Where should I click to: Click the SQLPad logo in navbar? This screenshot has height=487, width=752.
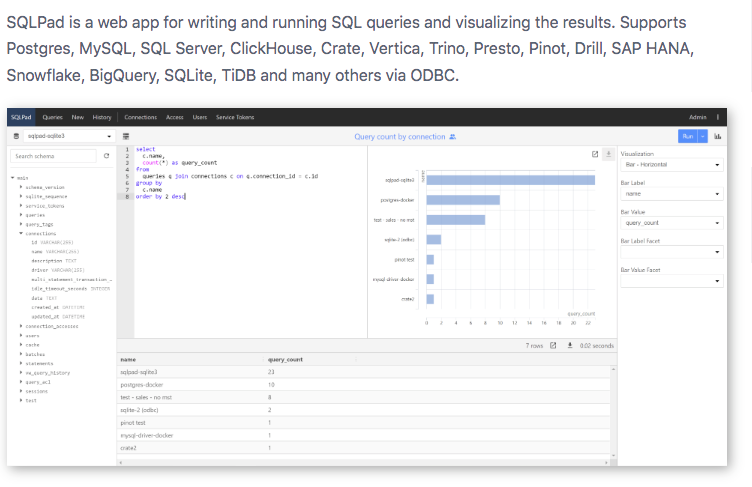[x=21, y=117]
